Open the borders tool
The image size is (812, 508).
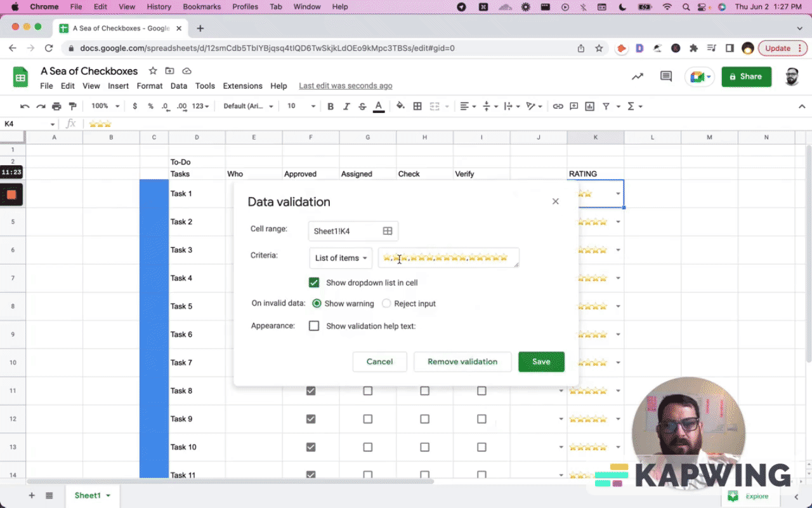pos(417,106)
